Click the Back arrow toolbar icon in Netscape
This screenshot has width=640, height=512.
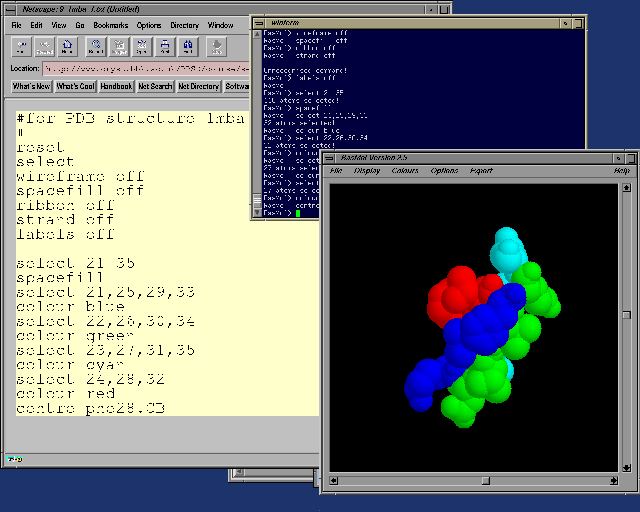click(x=21, y=46)
